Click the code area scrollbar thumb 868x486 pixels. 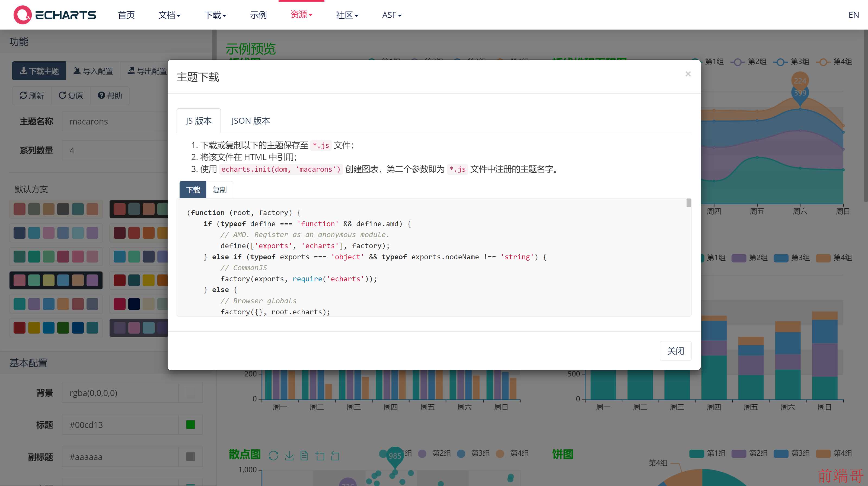689,203
